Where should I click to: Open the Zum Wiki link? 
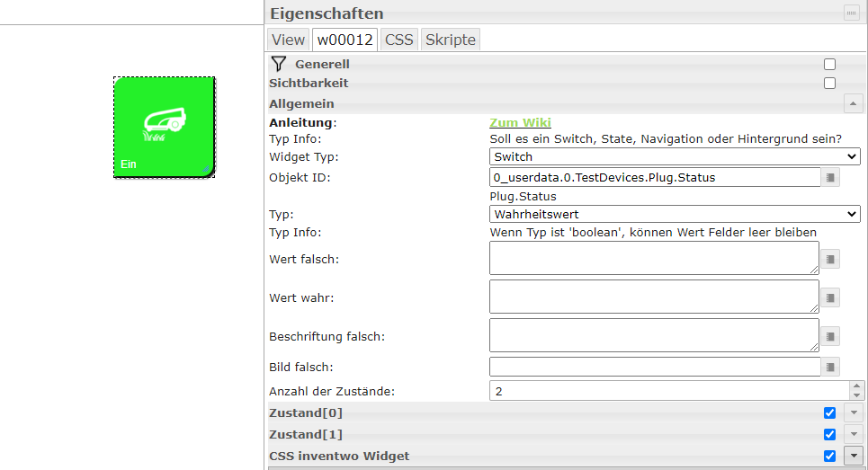click(520, 123)
